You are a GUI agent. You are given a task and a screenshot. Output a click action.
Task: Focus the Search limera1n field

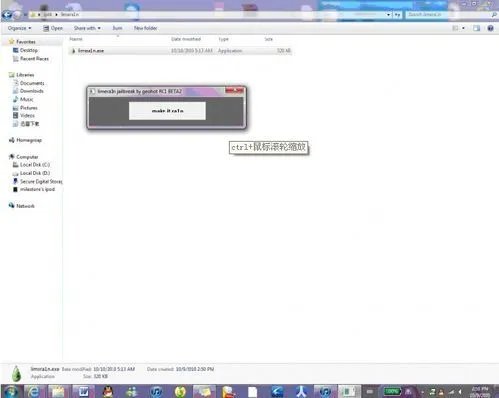point(448,15)
